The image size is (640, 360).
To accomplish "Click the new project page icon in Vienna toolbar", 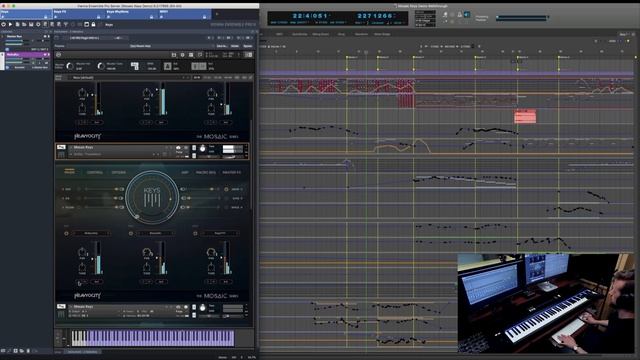I will click(17, 24).
